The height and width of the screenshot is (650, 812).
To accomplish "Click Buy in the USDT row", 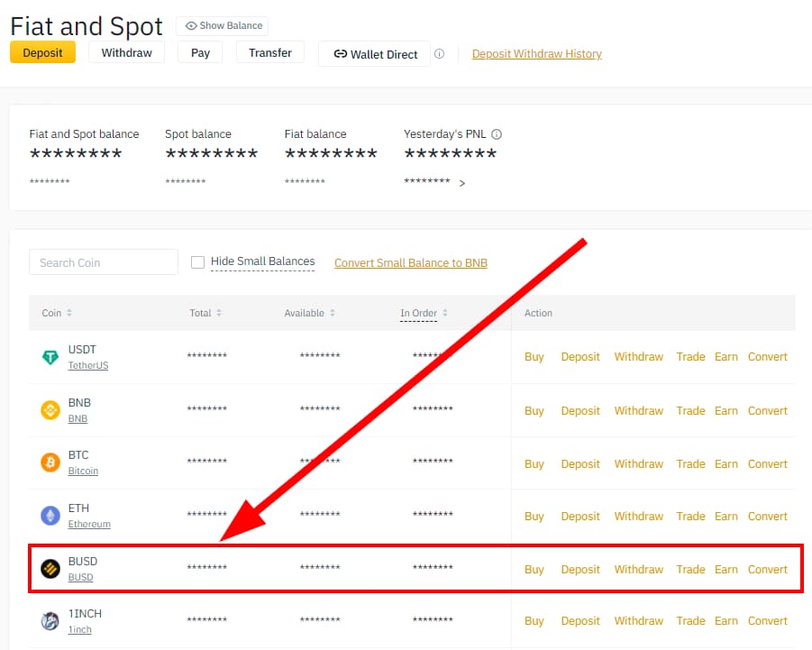I will coord(534,357).
